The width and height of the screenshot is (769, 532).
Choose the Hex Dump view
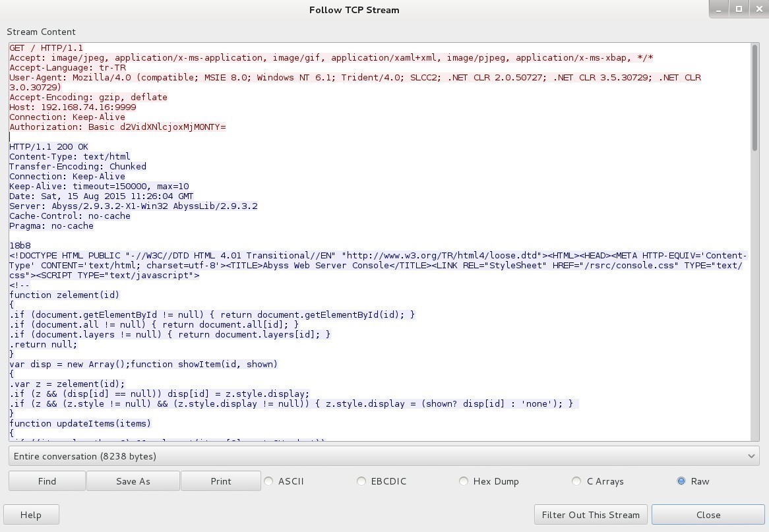pos(464,481)
